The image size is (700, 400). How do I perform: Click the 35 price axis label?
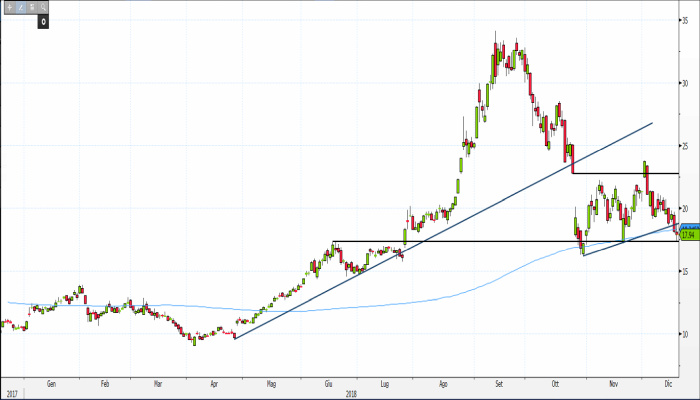pos(687,20)
